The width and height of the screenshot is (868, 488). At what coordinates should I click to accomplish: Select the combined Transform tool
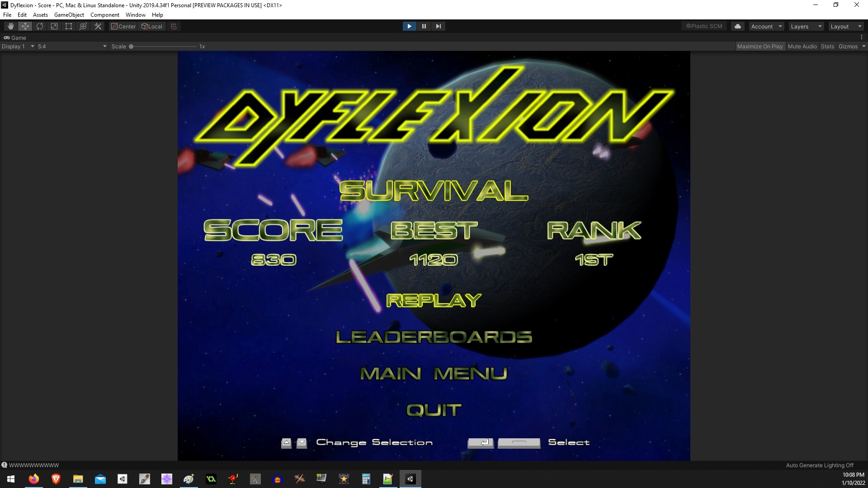pos(83,26)
